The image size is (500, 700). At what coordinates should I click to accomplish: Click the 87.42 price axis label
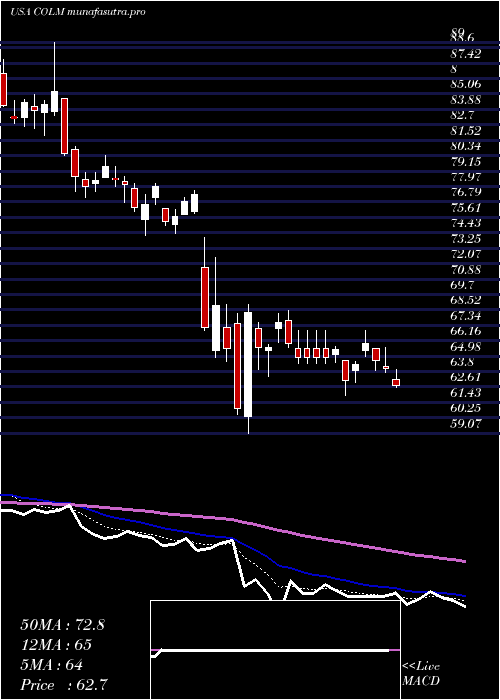tap(466, 54)
